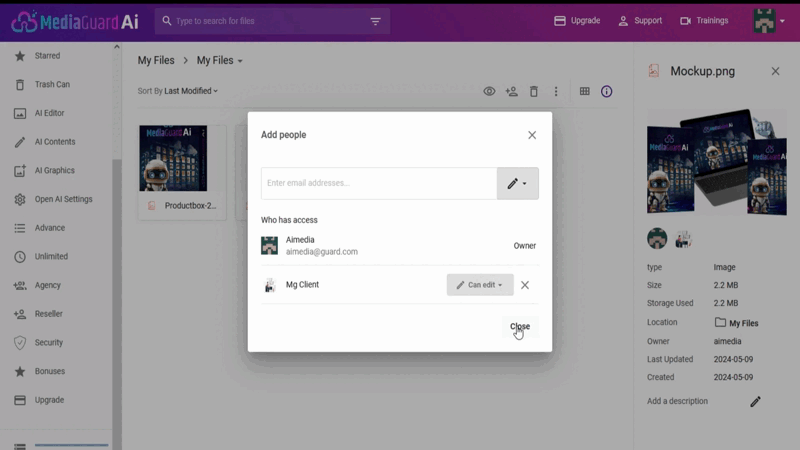Edit description with pencil icon
The width and height of the screenshot is (800, 450).
point(755,401)
